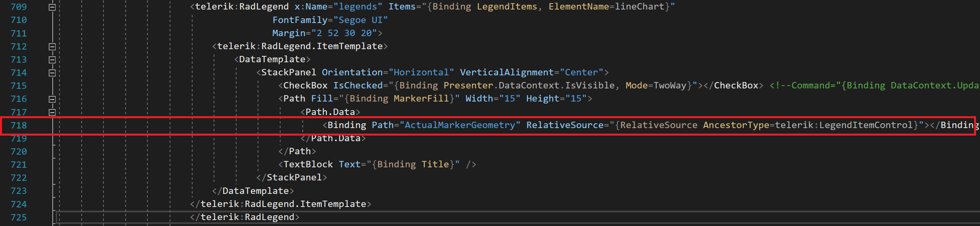Click the Margin value "2 52 30 20"
The height and width of the screenshot is (226, 980).
[344, 33]
